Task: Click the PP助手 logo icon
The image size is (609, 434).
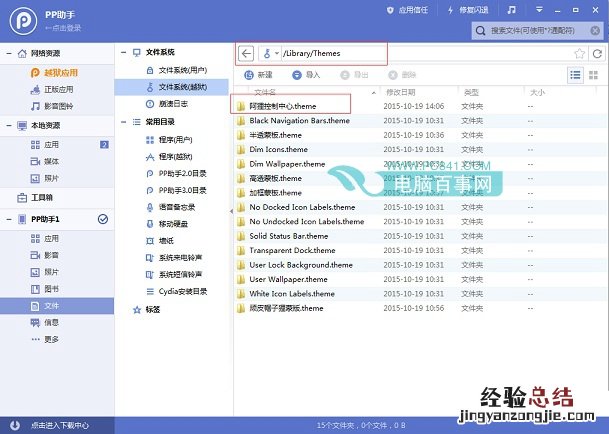Action: coord(23,21)
